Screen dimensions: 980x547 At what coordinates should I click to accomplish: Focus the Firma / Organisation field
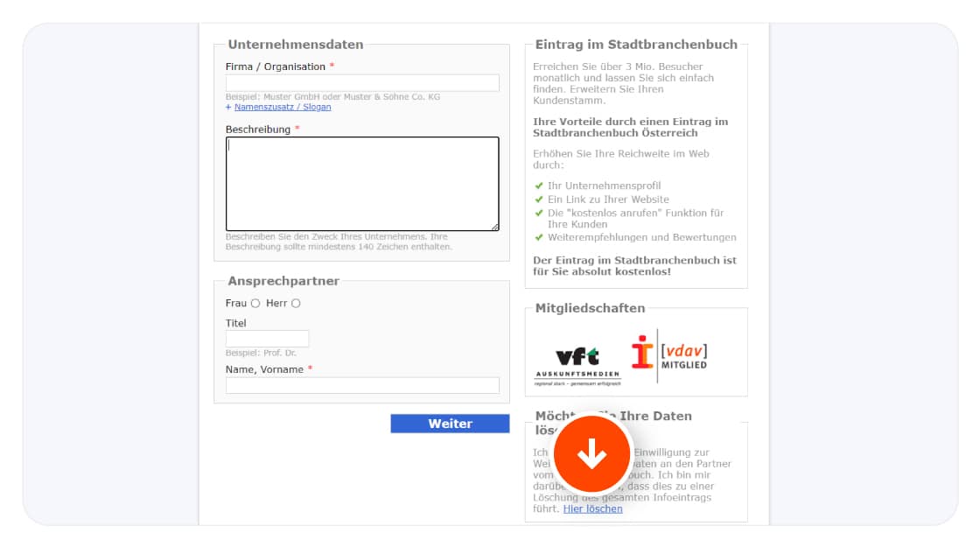362,82
